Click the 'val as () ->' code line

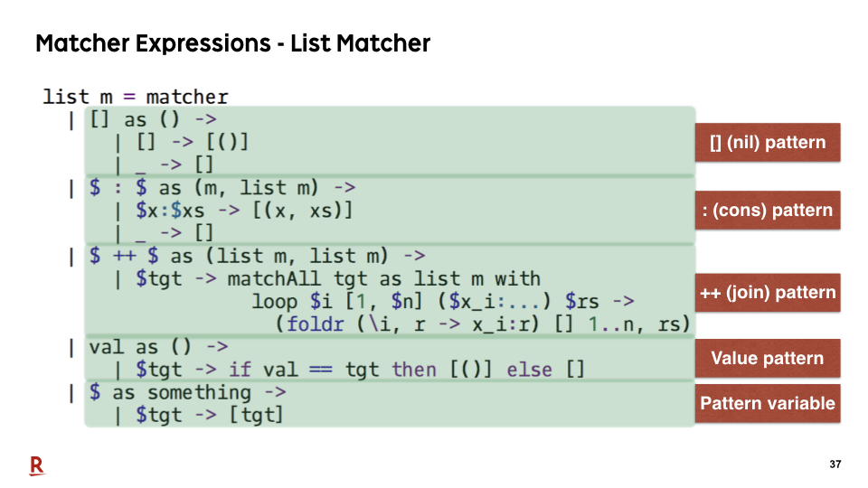coord(158,347)
